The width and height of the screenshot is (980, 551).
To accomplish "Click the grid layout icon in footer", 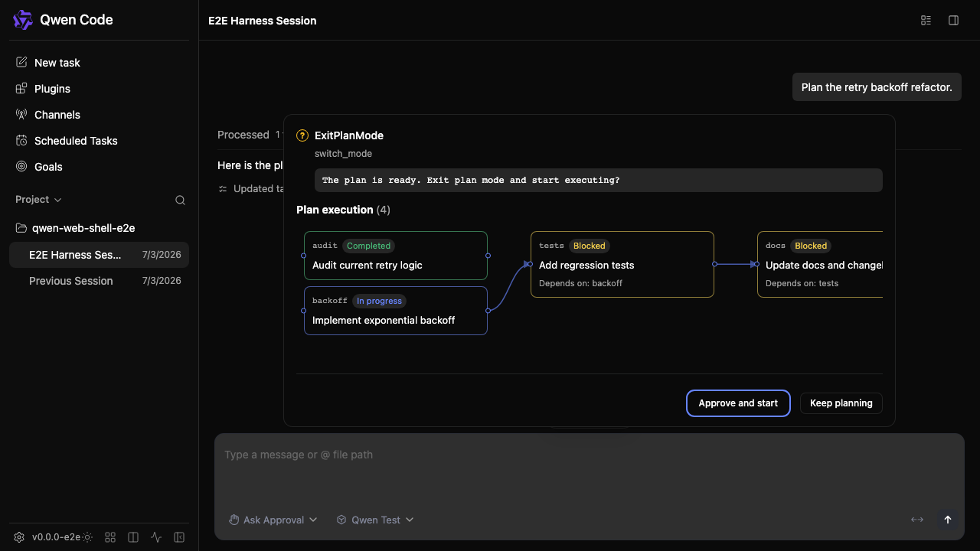I will click(110, 537).
